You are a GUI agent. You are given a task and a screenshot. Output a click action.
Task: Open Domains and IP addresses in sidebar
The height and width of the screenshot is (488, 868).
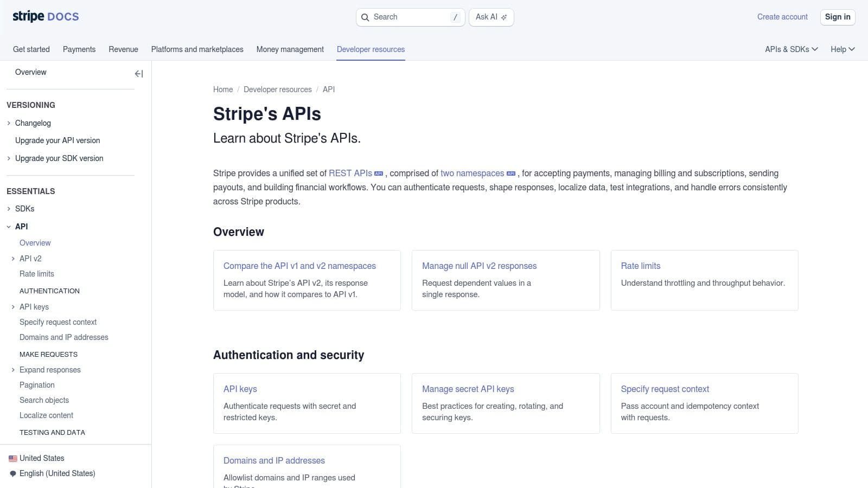64,337
